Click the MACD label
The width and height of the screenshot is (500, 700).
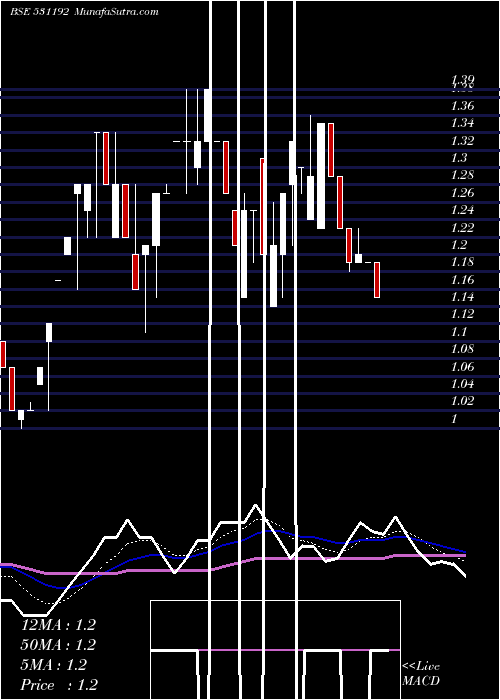click(421, 681)
